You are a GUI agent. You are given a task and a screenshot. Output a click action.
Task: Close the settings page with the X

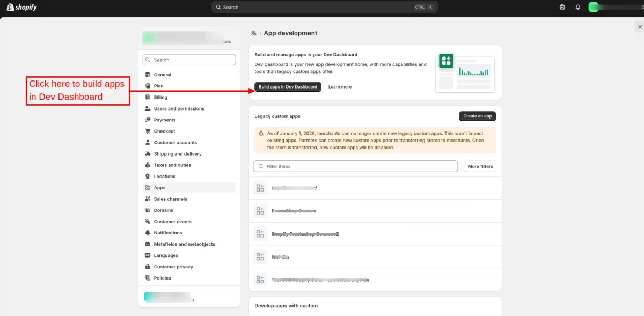pyautogui.click(x=640, y=26)
